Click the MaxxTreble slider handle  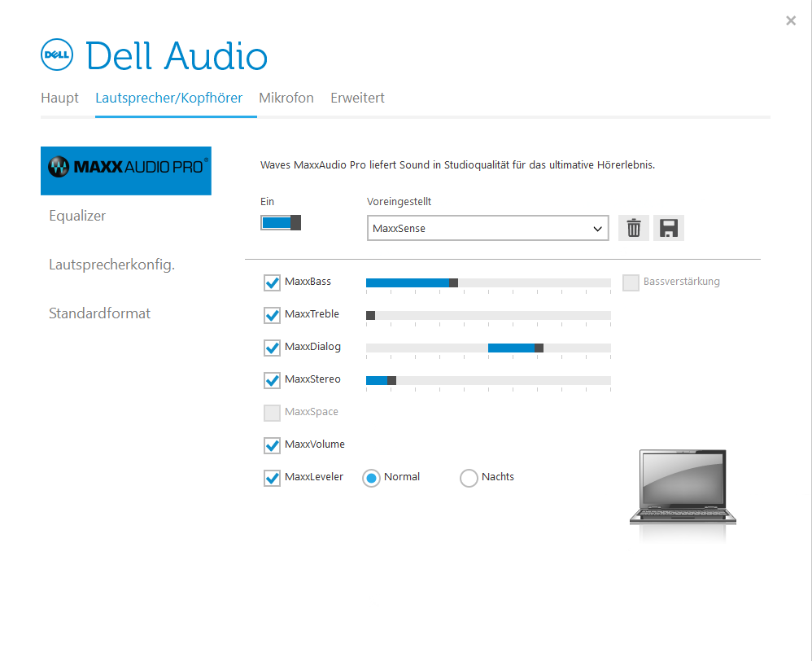[x=371, y=316]
